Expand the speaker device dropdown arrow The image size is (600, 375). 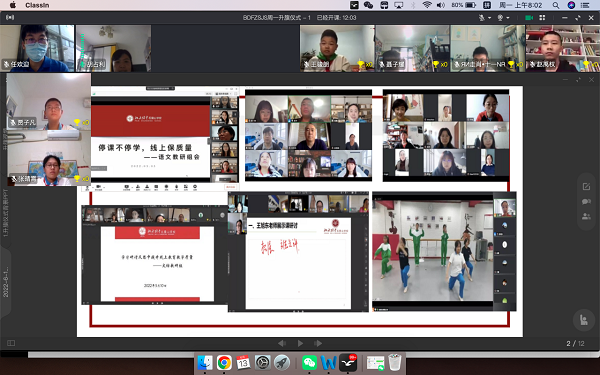(508, 18)
